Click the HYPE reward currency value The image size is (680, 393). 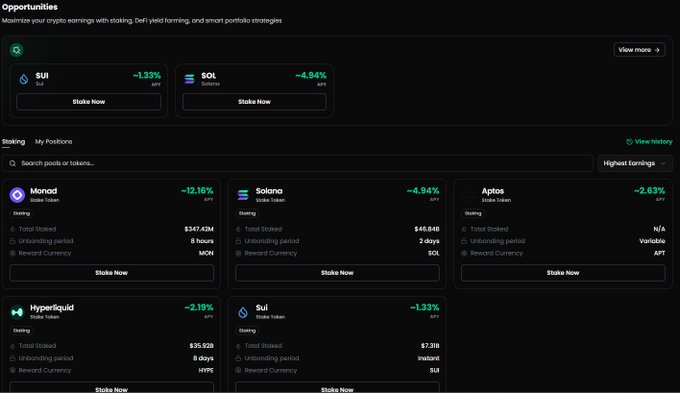tap(206, 370)
